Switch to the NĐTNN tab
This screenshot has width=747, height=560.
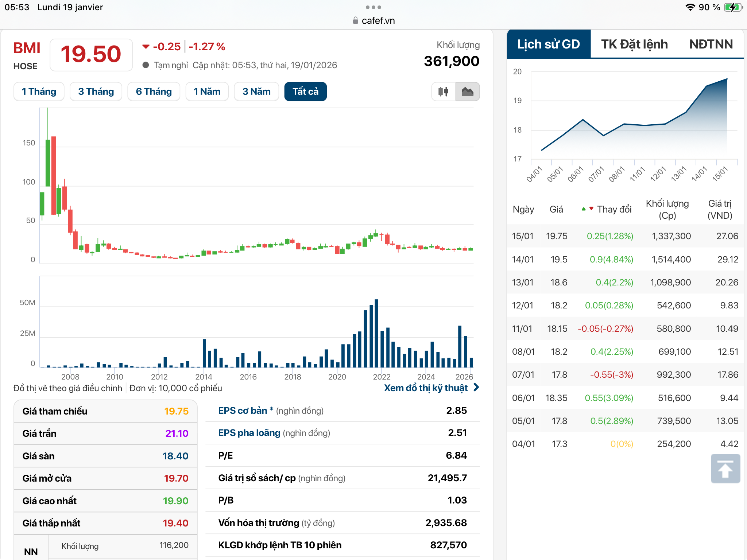pyautogui.click(x=711, y=44)
